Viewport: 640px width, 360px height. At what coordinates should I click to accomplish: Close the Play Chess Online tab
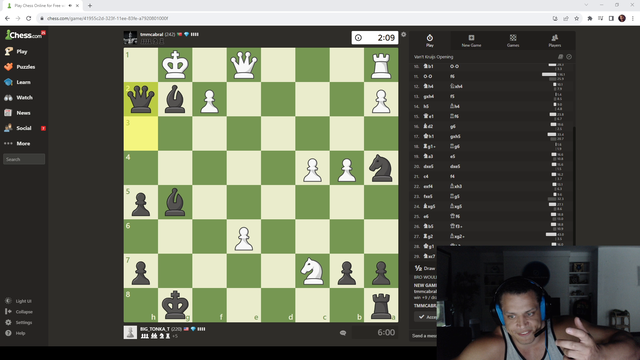click(77, 6)
